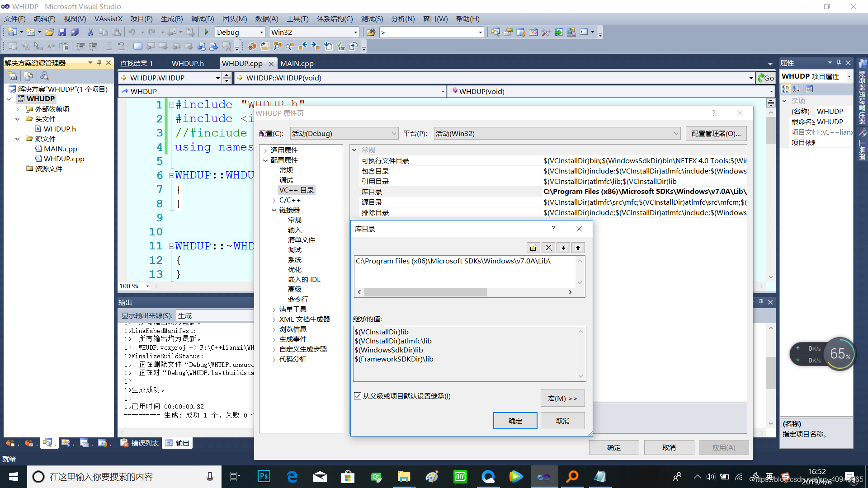Collapse the 链接器 node in the property tree
This screenshot has width=868, height=488.
274,210
